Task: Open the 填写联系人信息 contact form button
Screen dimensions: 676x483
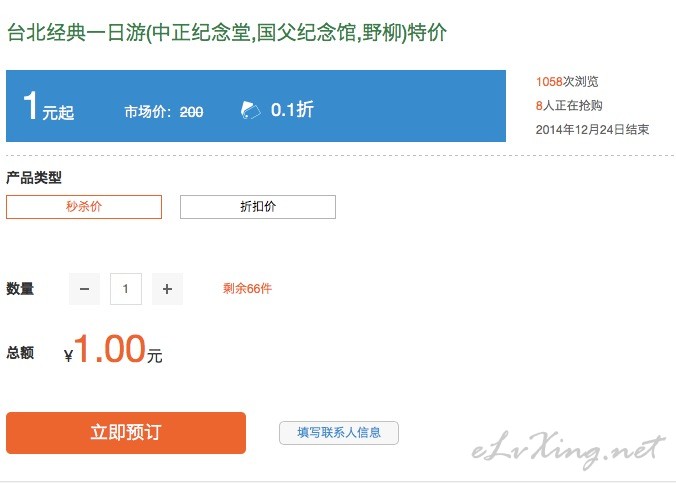Action: [x=339, y=433]
